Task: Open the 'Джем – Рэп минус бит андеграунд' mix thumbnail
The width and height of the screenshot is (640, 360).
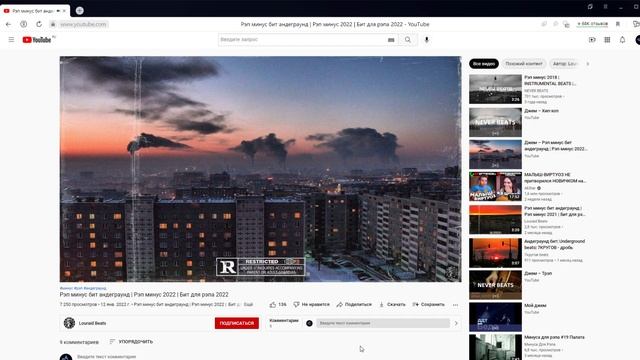Action: pos(495,154)
